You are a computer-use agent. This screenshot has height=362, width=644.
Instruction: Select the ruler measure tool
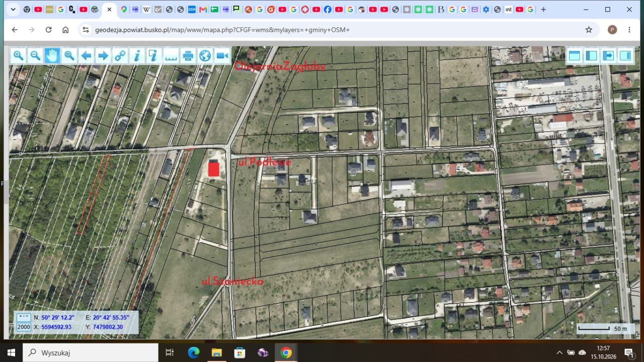(x=171, y=55)
